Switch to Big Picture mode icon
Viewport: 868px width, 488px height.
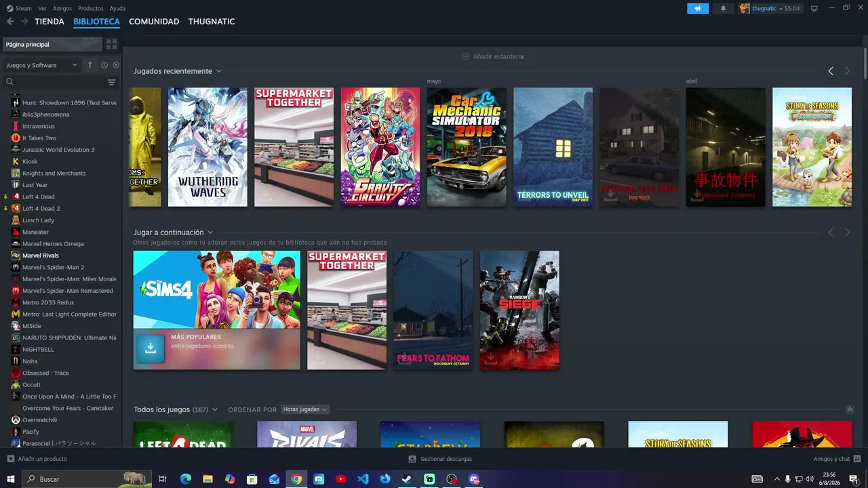(x=814, y=8)
